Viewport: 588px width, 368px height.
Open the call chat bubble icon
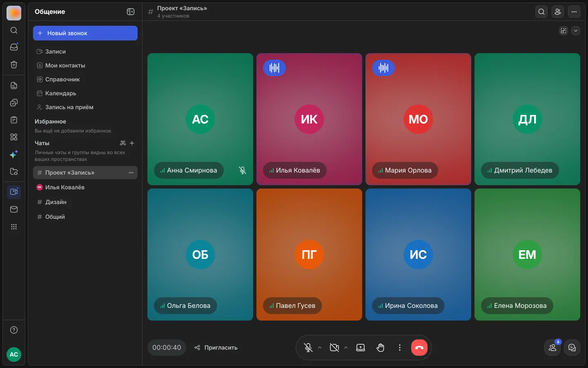click(x=572, y=348)
